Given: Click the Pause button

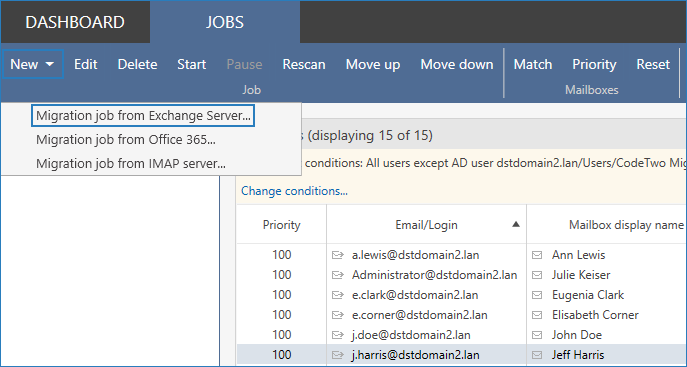Looking at the screenshot, I should pos(244,64).
